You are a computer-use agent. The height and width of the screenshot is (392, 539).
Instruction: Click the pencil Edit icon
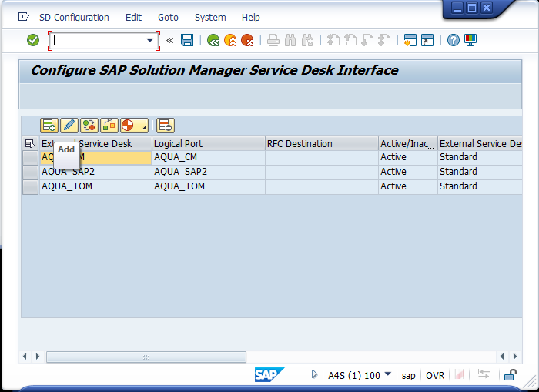pos(69,126)
